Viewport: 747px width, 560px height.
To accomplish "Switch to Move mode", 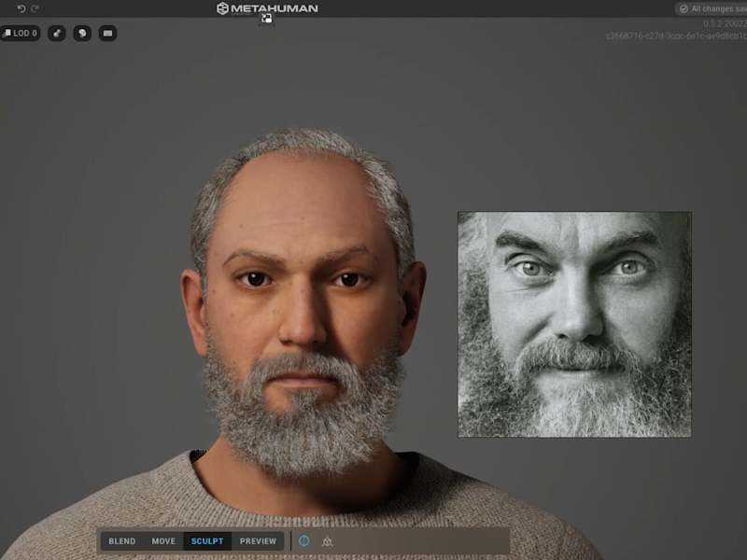I will [163, 541].
